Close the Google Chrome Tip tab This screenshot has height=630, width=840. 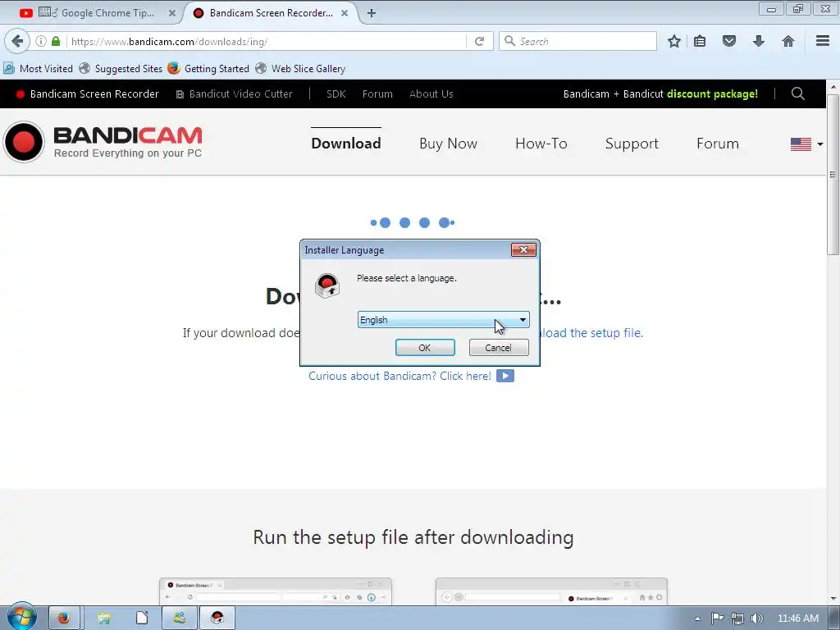point(172,13)
